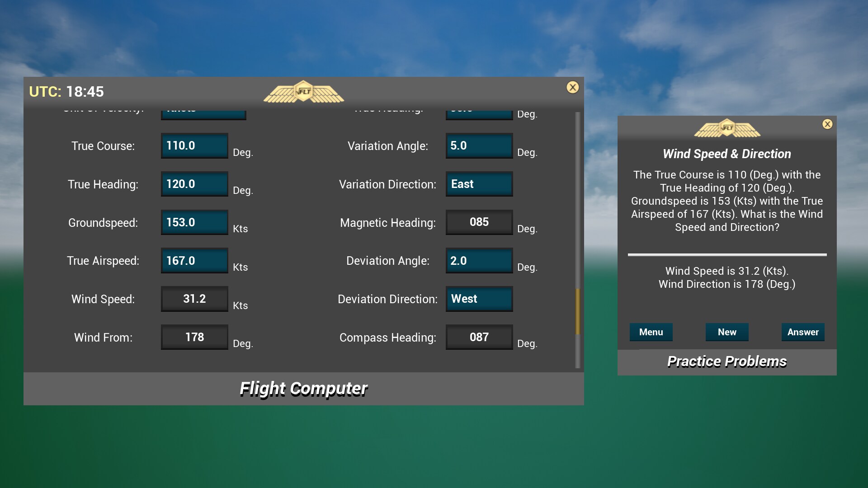Click the Wind Speed result showing 31.2
Image resolution: width=868 pixels, height=488 pixels.
[194, 299]
